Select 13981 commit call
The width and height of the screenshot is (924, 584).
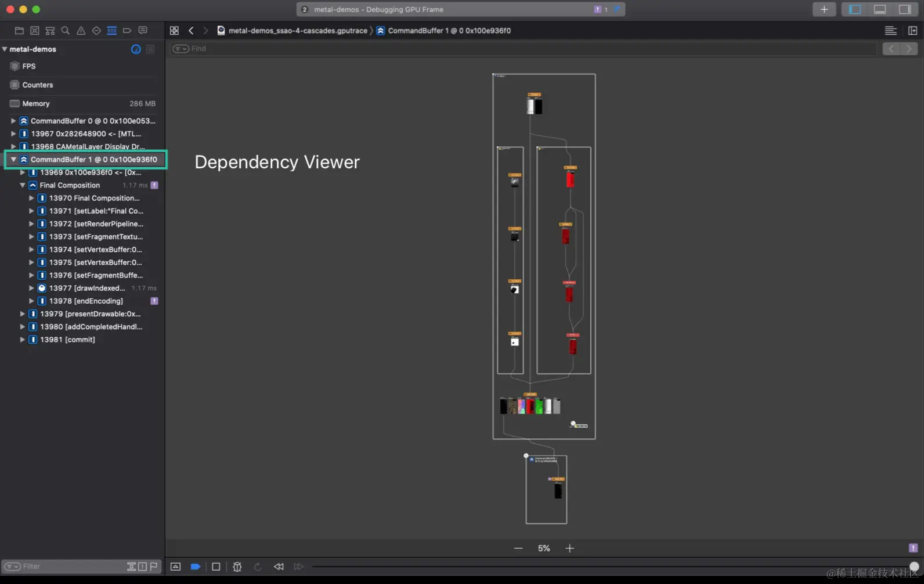tap(67, 340)
